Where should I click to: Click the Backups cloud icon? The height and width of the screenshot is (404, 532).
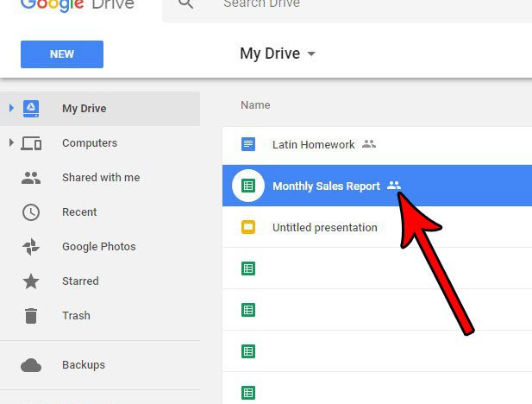click(x=31, y=365)
